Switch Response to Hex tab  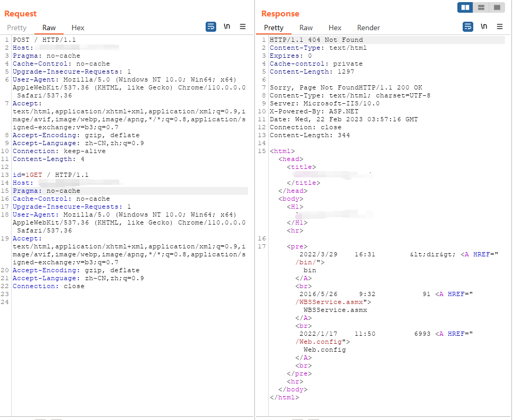click(335, 28)
